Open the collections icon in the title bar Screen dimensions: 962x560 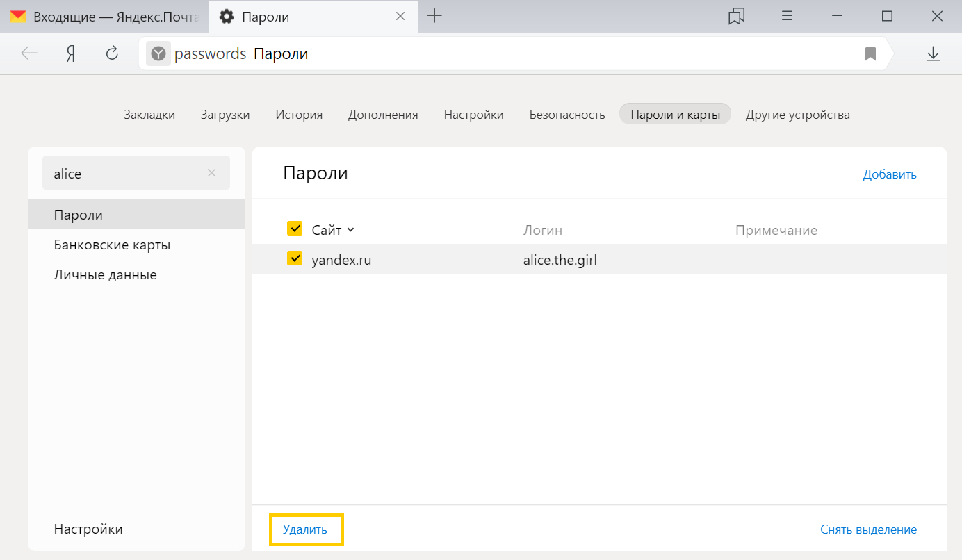tap(736, 16)
